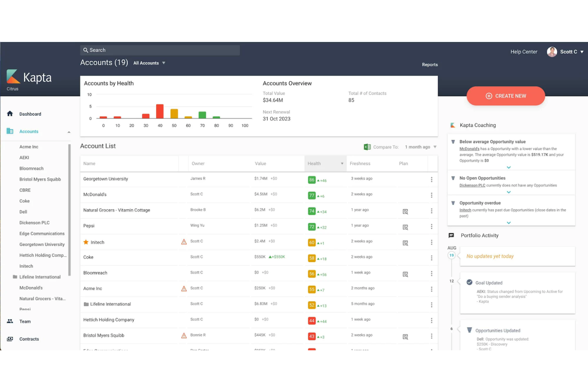Viewport: 588px width, 392px height.
Task: Click the Contracts icon in sidebar
Action: pos(10,339)
